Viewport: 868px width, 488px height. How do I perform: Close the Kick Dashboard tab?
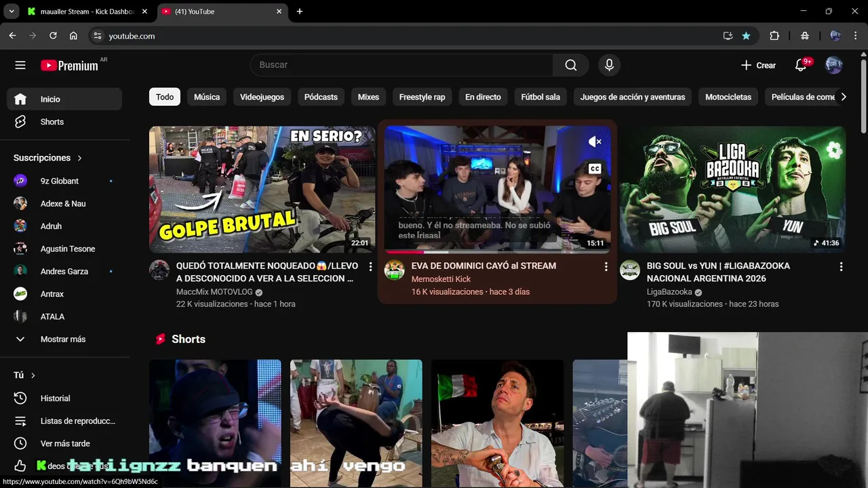click(144, 12)
